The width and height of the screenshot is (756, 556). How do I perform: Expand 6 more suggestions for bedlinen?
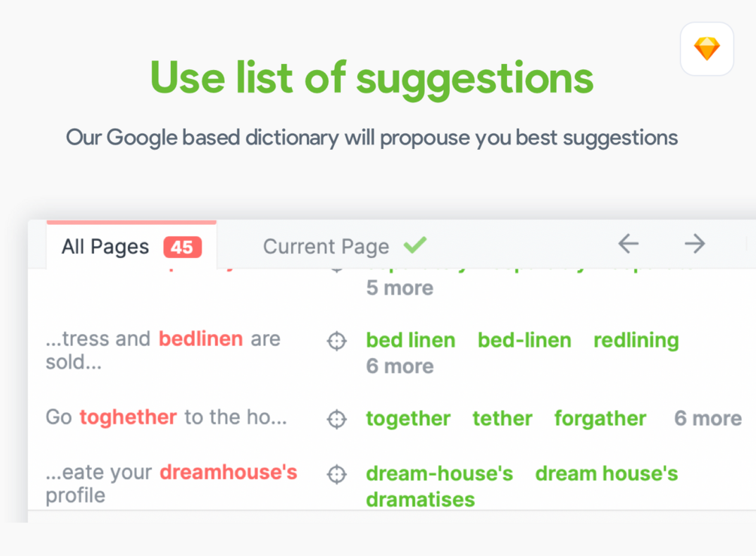click(x=399, y=366)
